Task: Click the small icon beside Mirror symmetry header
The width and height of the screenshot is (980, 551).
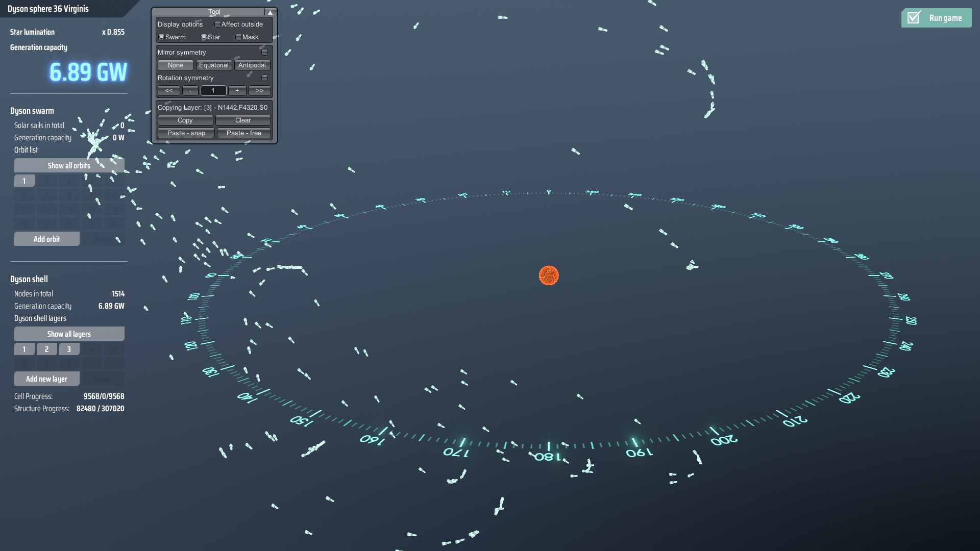Action: (264, 52)
